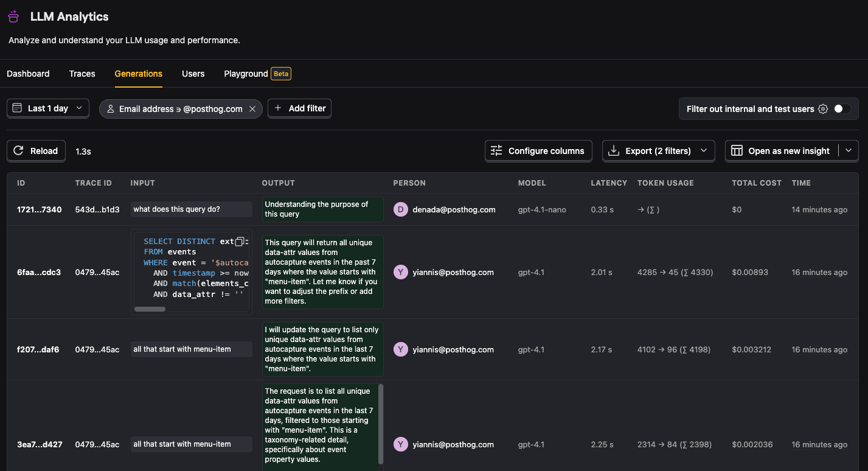This screenshot has width=868, height=471.
Task: Click the D avatar for denada
Action: coord(400,209)
